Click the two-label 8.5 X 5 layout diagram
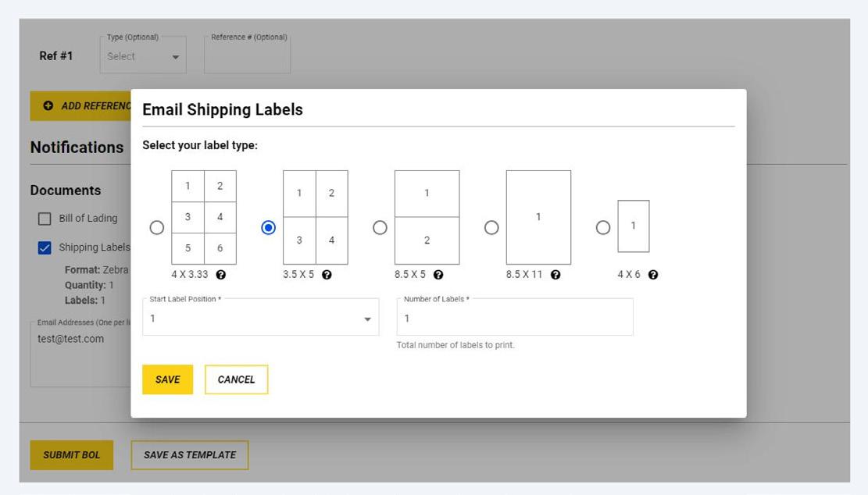 (x=427, y=217)
